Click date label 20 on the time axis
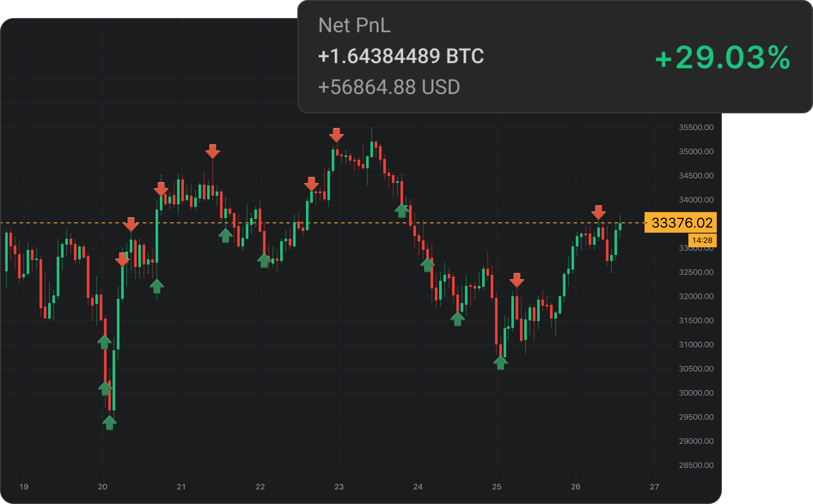Viewport: 813px width, 504px height. pyautogui.click(x=102, y=487)
